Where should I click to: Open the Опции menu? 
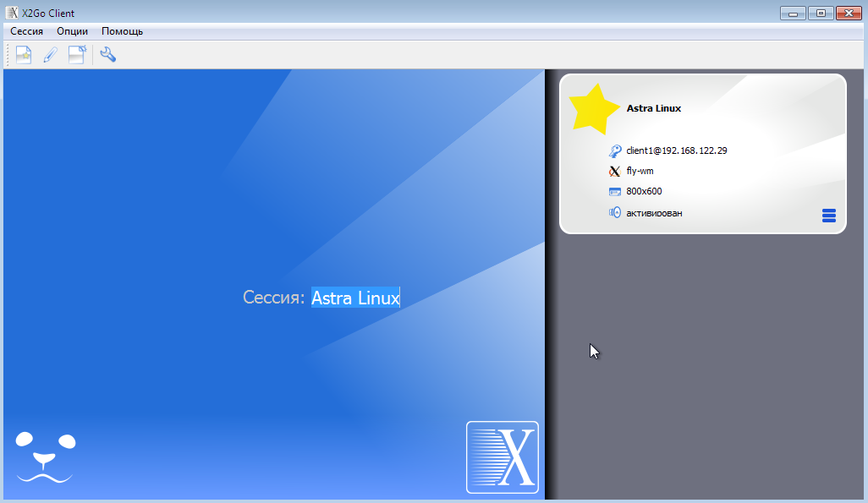click(x=72, y=31)
